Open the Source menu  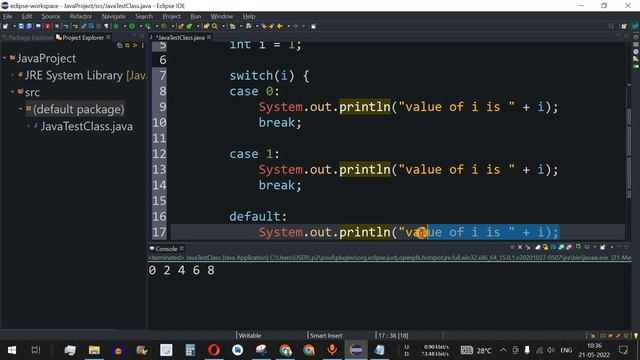click(51, 16)
